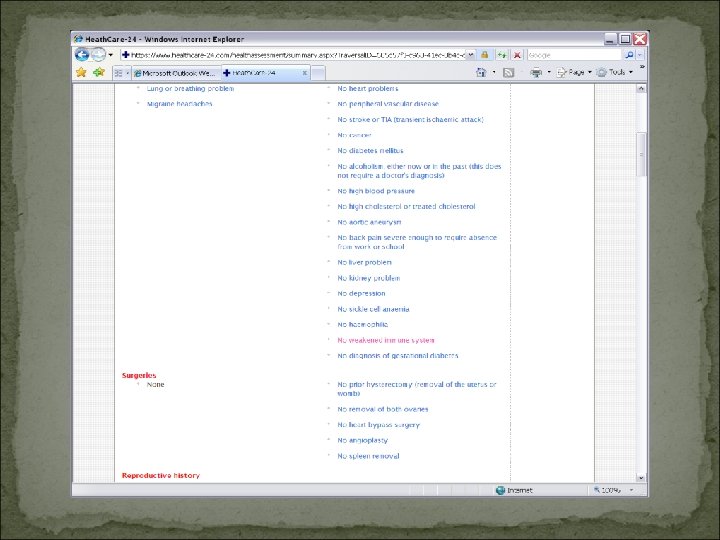
Task: Click the No kidney problem link
Action: (369, 278)
